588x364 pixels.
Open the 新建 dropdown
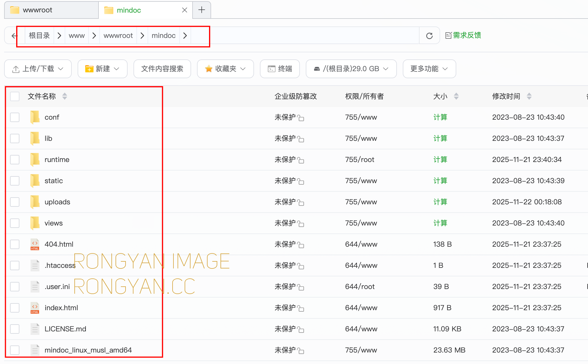tap(102, 69)
